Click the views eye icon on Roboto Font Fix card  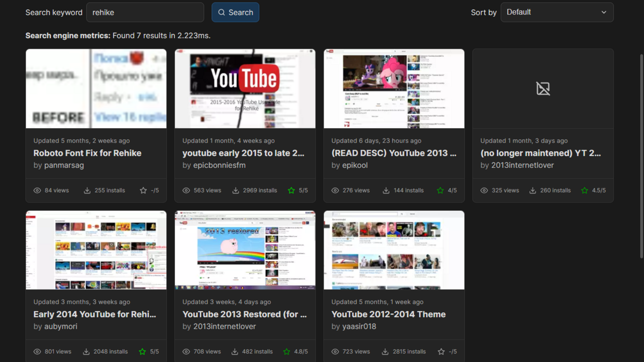[37, 190]
